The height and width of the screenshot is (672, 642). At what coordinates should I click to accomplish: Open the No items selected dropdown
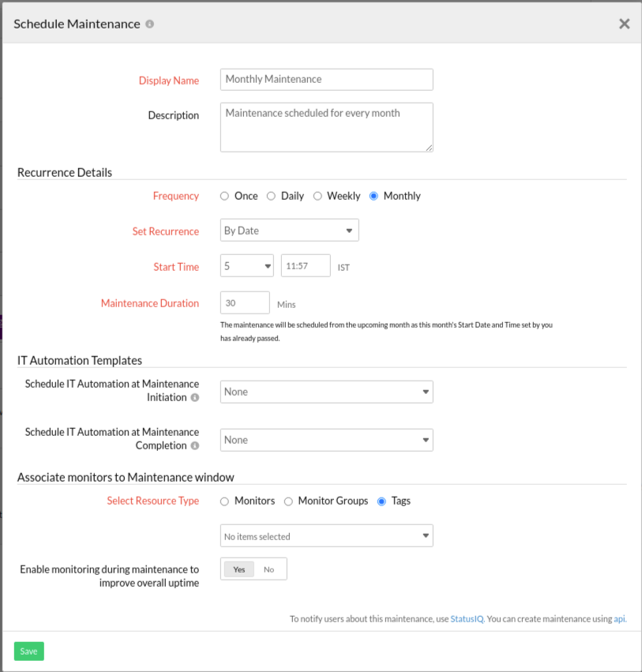[326, 536]
